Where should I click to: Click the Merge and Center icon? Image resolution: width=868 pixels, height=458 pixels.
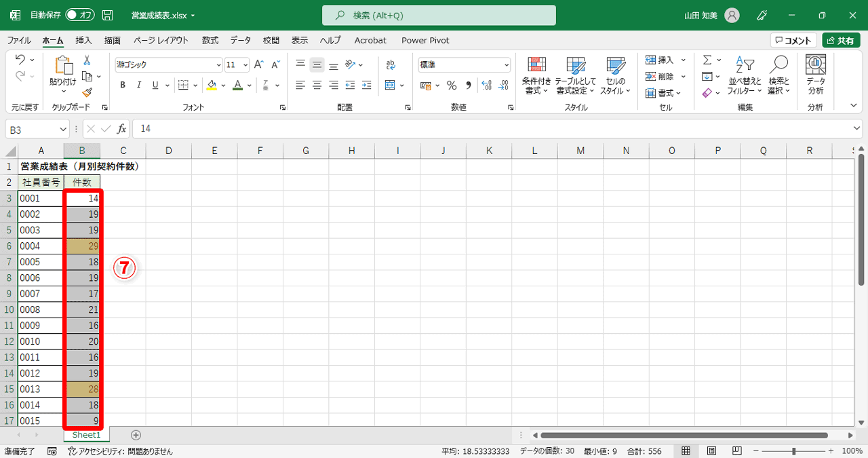[390, 85]
